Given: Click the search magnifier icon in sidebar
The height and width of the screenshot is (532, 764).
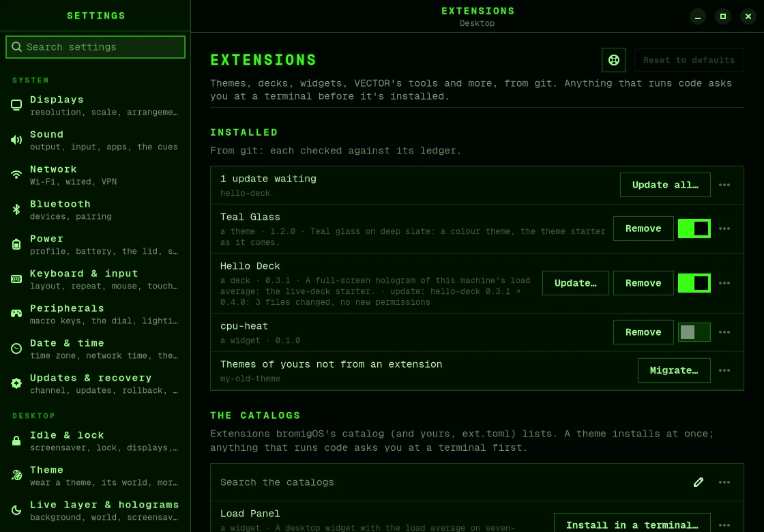Looking at the screenshot, I should click(x=16, y=47).
